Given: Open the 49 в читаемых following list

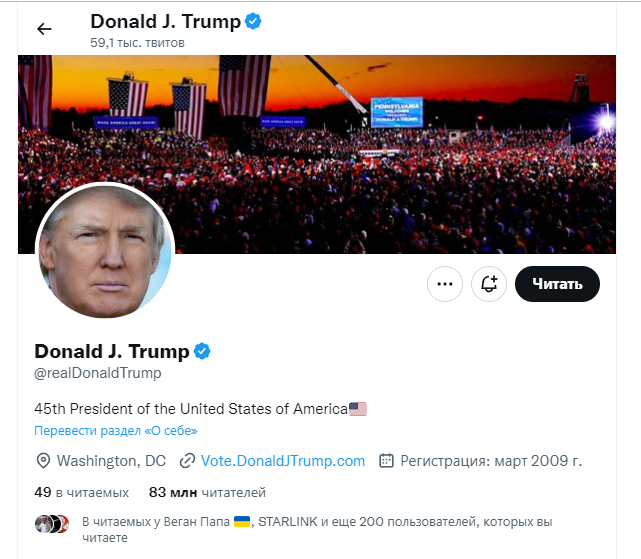Looking at the screenshot, I should [x=81, y=492].
